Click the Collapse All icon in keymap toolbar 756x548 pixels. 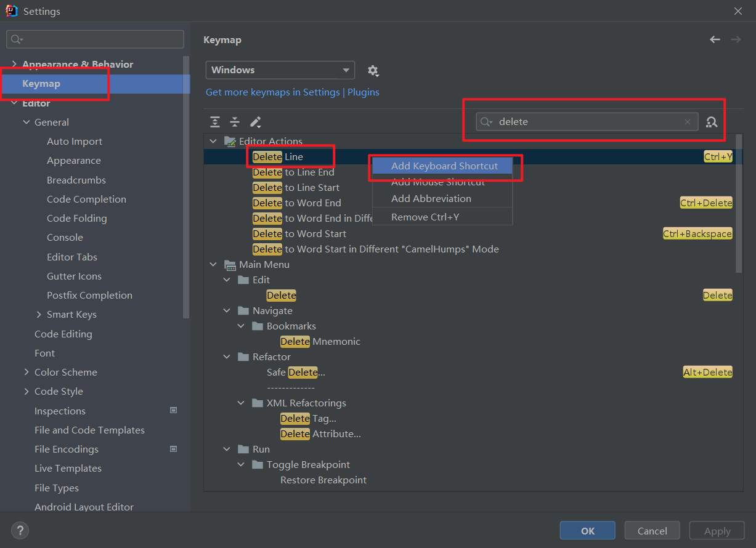[x=235, y=122]
